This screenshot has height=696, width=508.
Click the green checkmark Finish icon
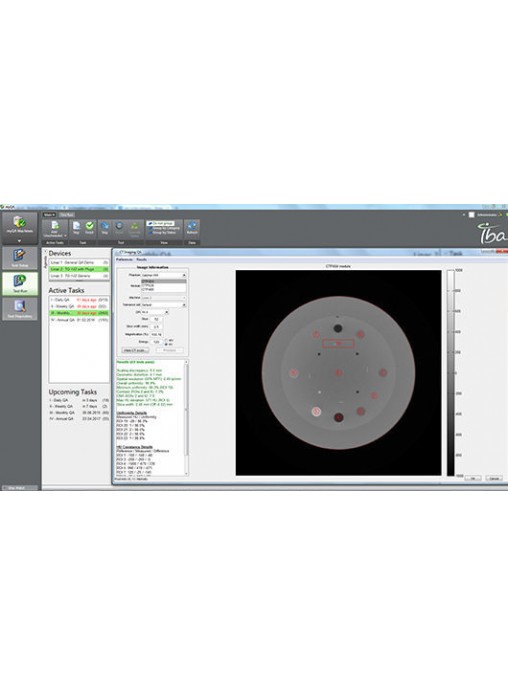pos(89,228)
